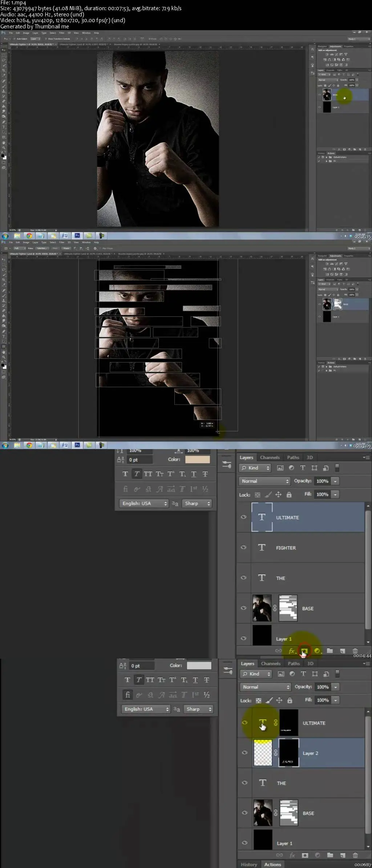372x868 pixels.
Task: Hide ULTIMATE layer in the 00:06:17 frame
Action: 244,723
